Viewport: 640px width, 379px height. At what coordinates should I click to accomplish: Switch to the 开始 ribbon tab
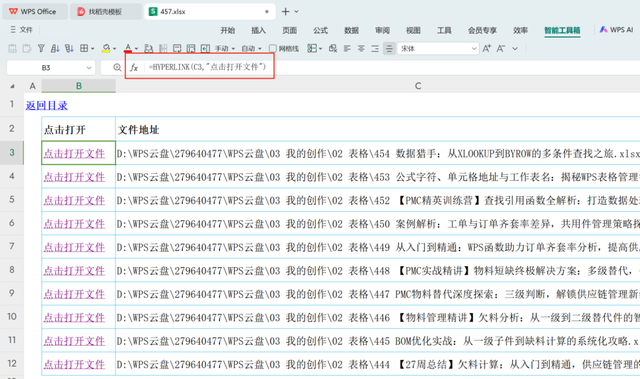(228, 30)
